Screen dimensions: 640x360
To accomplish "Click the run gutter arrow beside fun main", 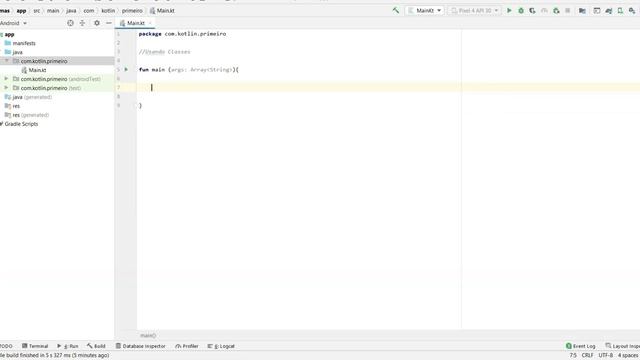I will (126, 70).
